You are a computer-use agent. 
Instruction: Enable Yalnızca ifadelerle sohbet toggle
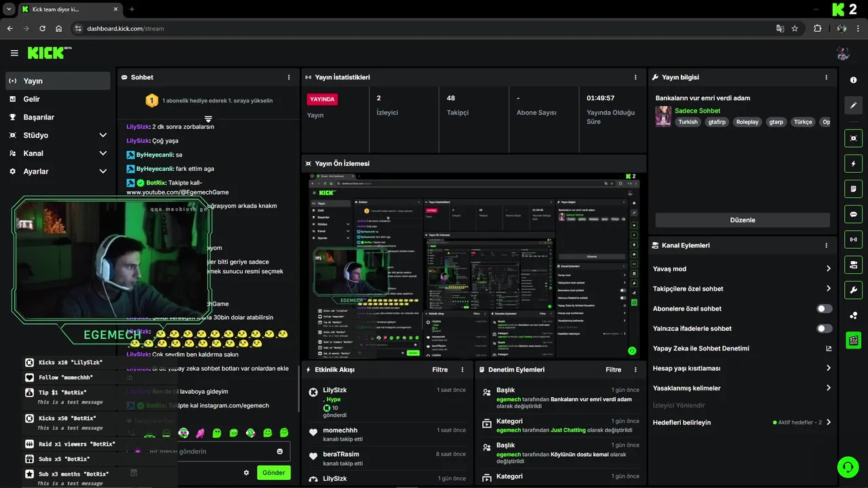click(x=825, y=329)
